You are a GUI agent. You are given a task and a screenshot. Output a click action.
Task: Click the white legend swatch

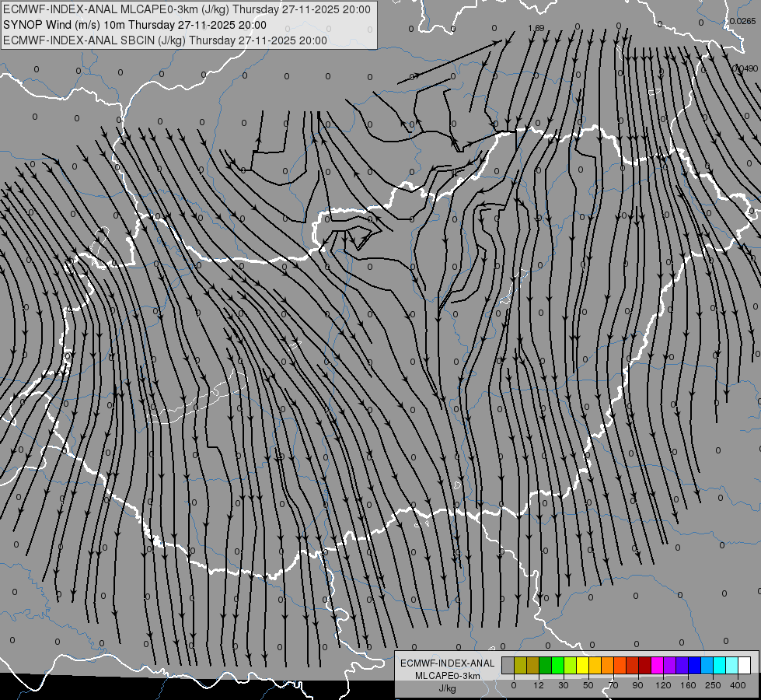click(x=745, y=666)
